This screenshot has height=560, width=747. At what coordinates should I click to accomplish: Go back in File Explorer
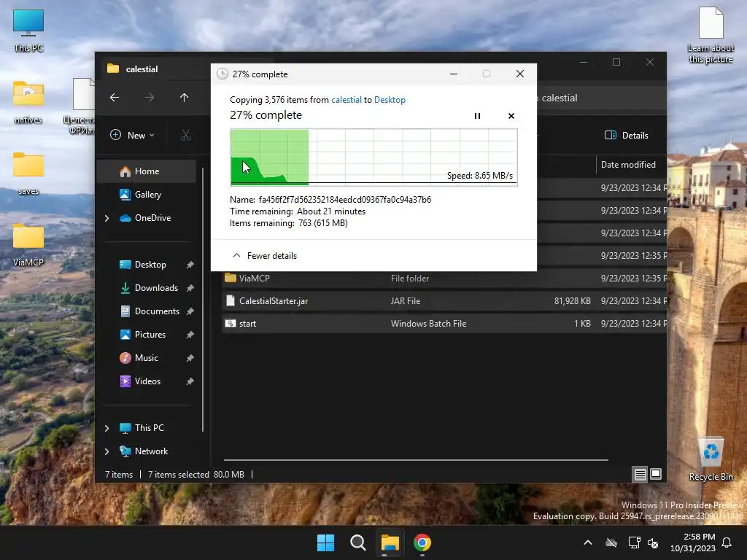(x=115, y=98)
